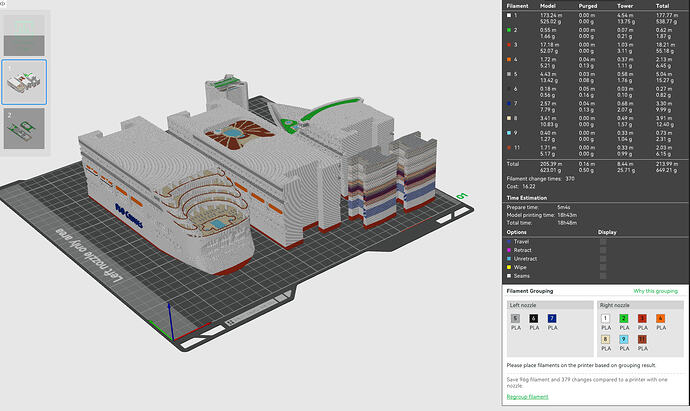The height and width of the screenshot is (411, 690).
Task: Click the beige color square of filament row 8
Action: [x=509, y=118]
